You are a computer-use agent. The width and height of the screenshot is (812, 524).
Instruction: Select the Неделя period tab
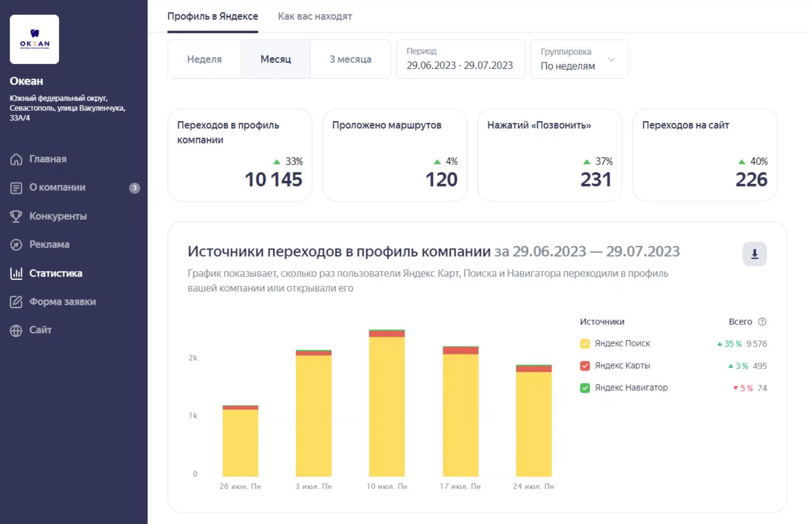coord(204,59)
